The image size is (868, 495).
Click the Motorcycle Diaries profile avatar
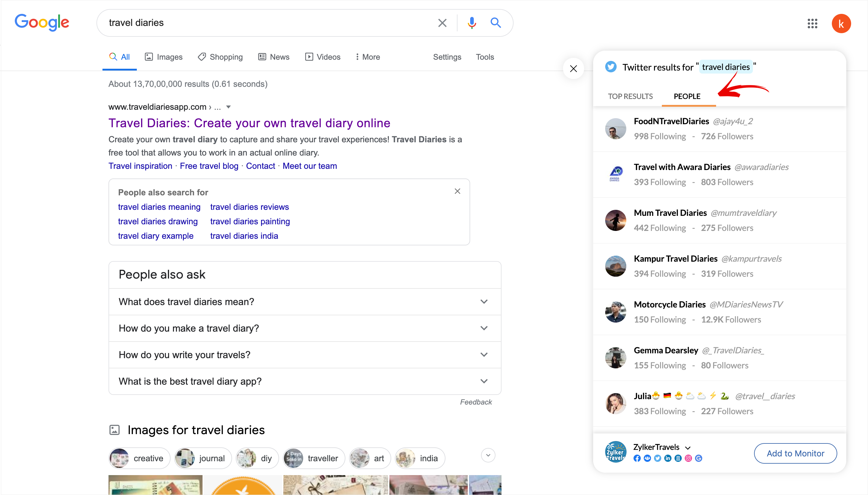click(615, 312)
